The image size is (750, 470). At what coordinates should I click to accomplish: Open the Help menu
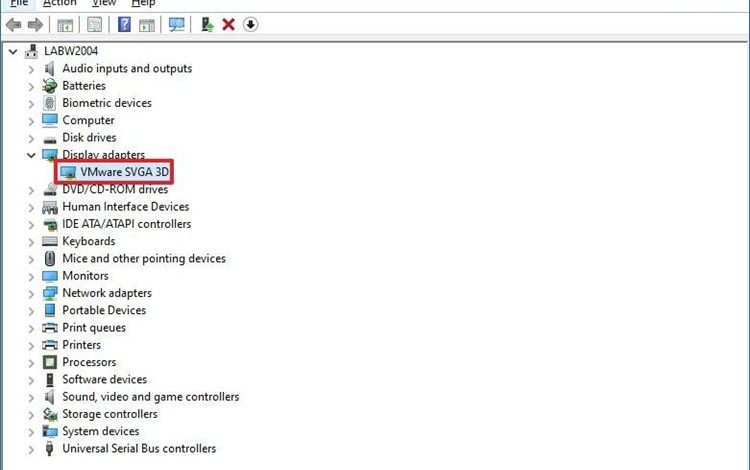[143, 3]
